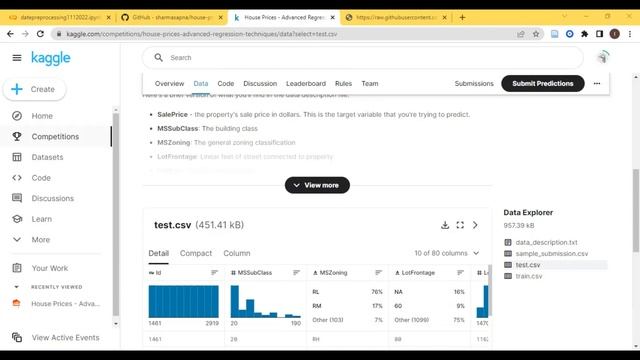Share page from address bar icon
640x360 pixels.
(521, 34)
